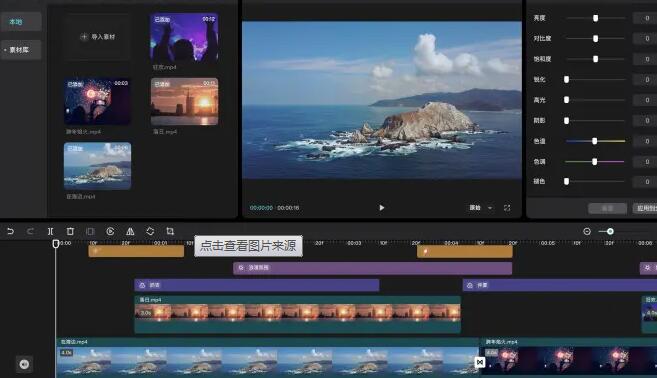Image resolution: width=657 pixels, height=378 pixels.
Task: Select the long purple effect clip
Action: tap(372, 268)
